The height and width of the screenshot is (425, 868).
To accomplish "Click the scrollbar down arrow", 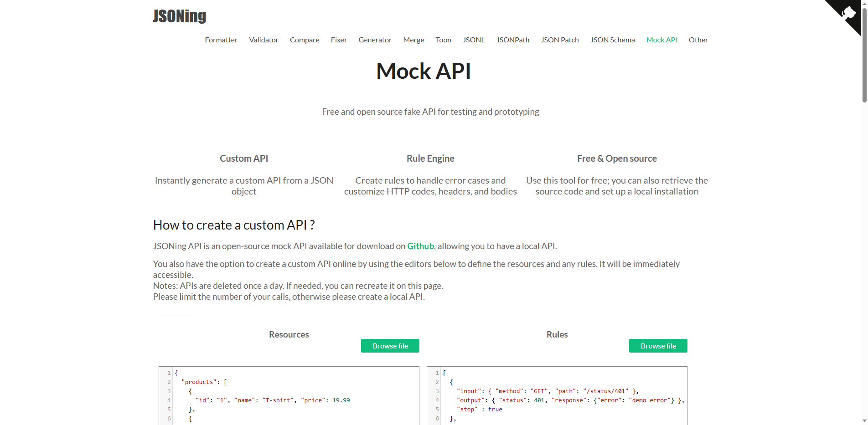I will pos(864,421).
